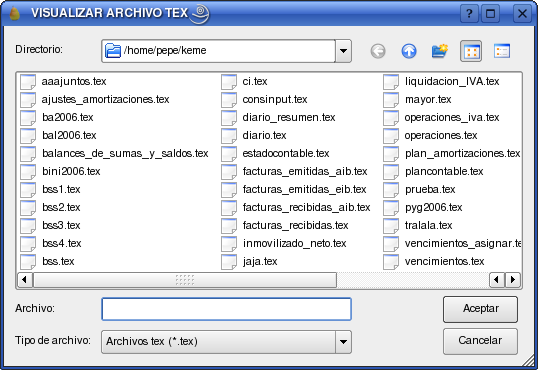Select the bss4.tex file icon
The height and width of the screenshot is (370, 538).
click(x=28, y=243)
